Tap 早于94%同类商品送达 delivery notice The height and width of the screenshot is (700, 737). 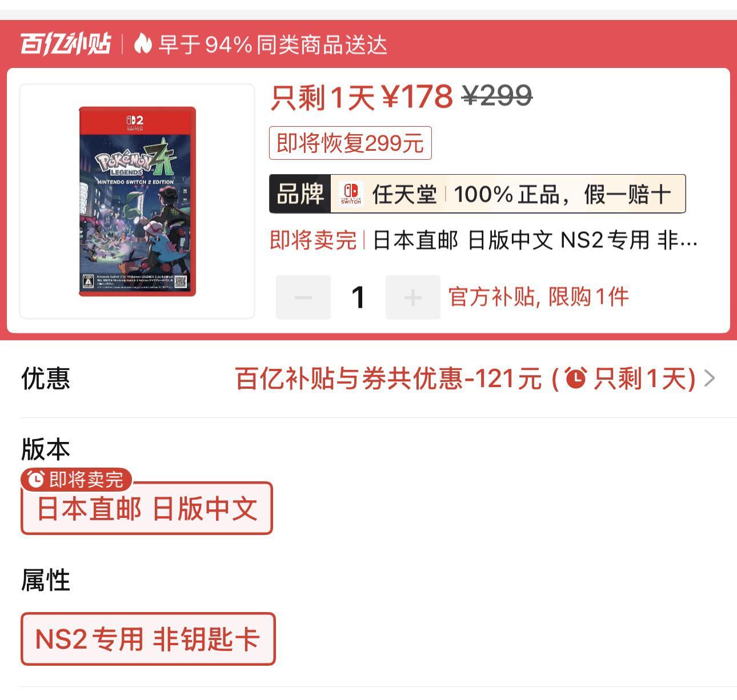tap(273, 44)
